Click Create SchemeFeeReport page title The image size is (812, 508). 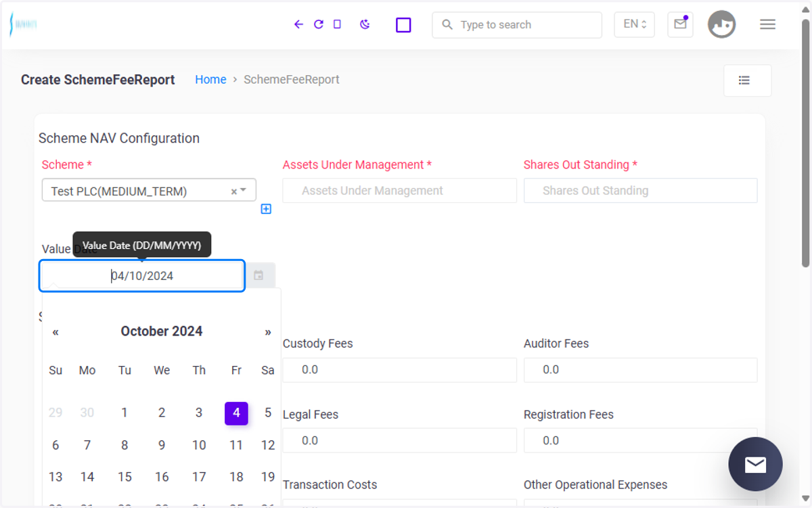98,80
